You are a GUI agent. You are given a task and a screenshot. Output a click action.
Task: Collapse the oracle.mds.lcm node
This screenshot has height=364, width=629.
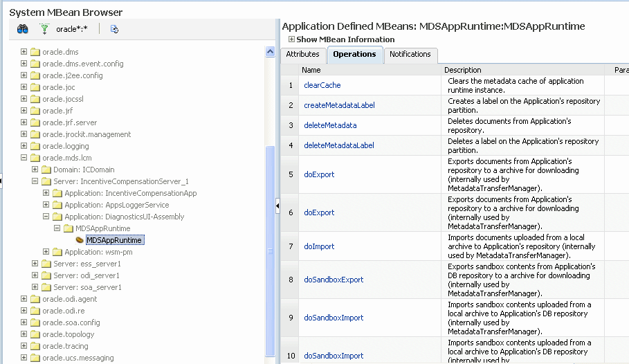click(24, 158)
